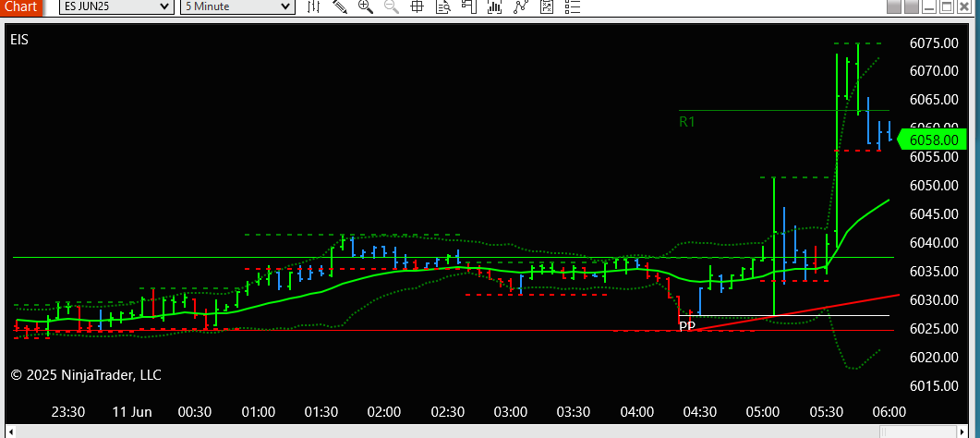The height and width of the screenshot is (438, 980).
Task: Click the 05:30 time axis label
Action: point(827,412)
